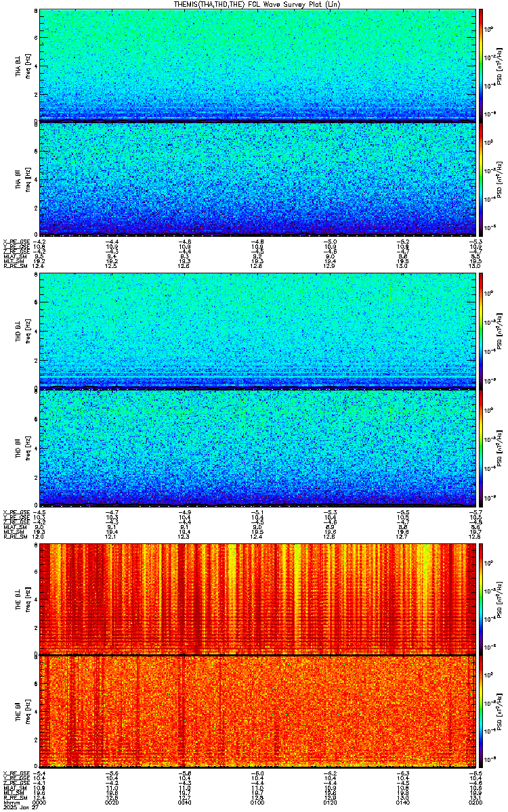The height and width of the screenshot is (812, 508).
Task: Click inside the THA B-parallel spectrogram panel
Action: (258, 179)
